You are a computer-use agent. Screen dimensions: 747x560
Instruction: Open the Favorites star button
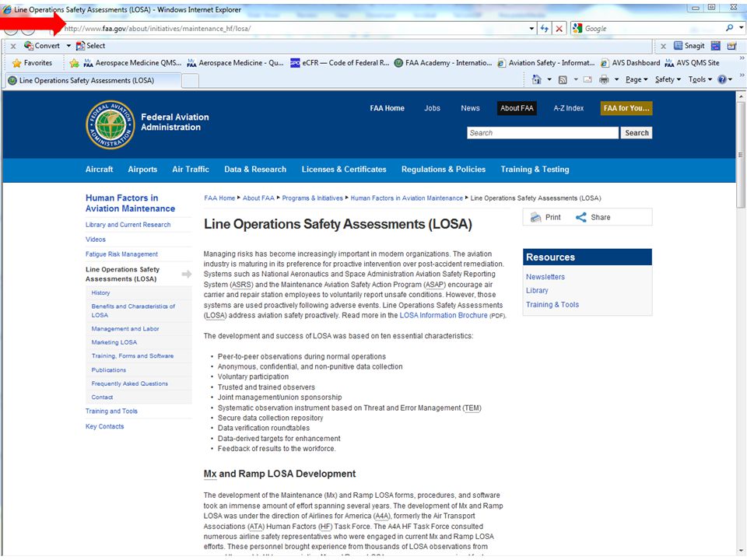tap(33, 63)
